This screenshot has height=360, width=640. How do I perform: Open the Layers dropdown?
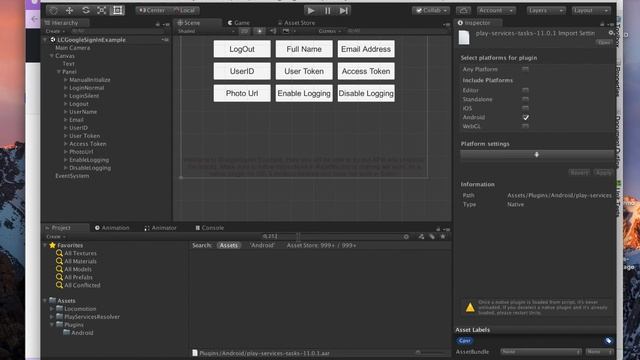tap(545, 10)
